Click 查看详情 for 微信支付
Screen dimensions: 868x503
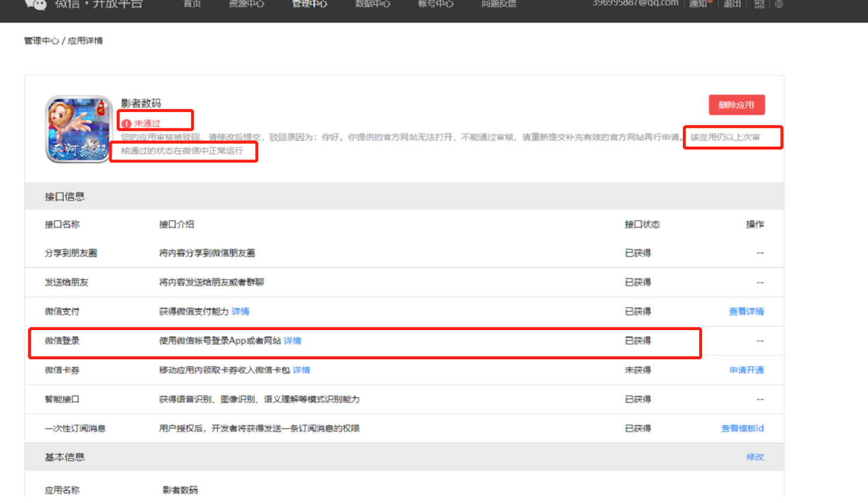pos(747,311)
